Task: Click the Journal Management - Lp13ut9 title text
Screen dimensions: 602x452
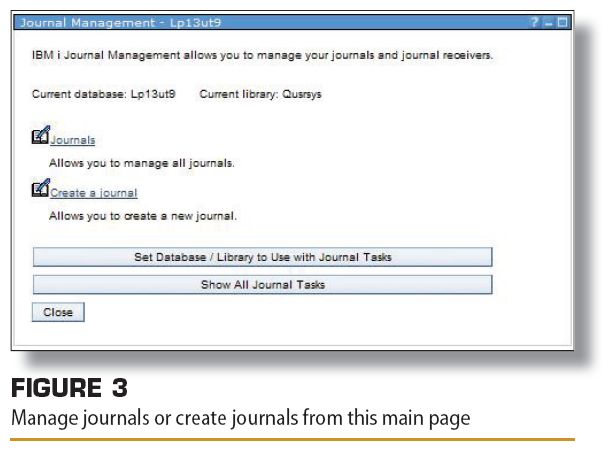Action: (121, 23)
